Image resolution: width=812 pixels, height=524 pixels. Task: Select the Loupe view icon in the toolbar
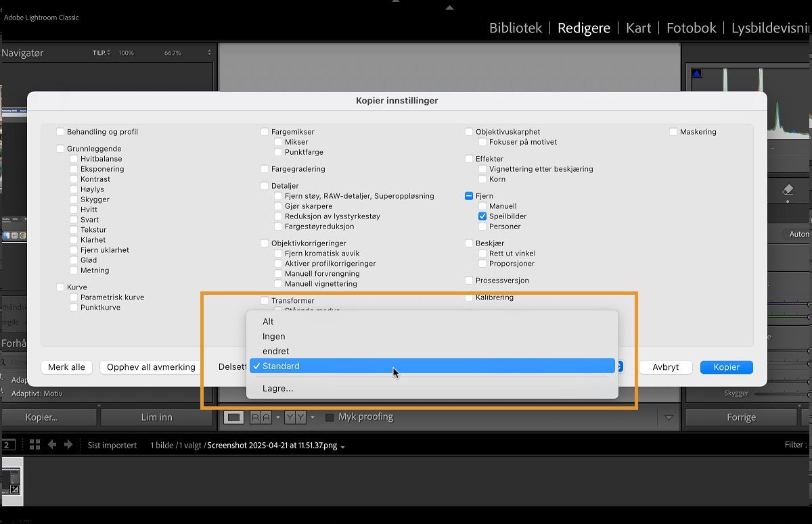pos(233,417)
